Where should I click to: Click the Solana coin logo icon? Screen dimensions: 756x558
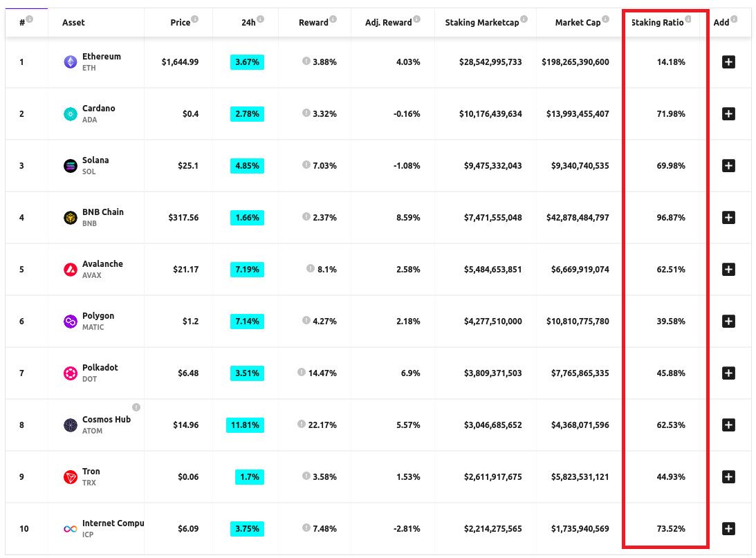click(x=70, y=166)
